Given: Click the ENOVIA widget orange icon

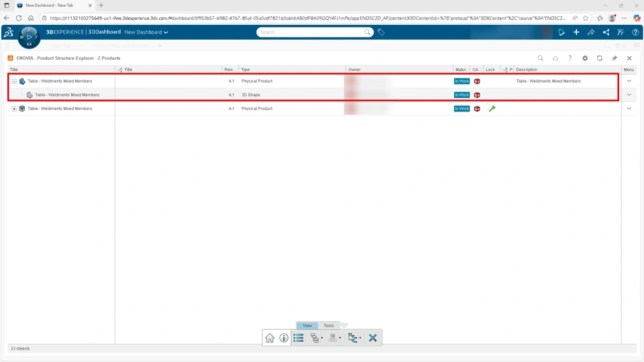Looking at the screenshot, I should (11, 58).
